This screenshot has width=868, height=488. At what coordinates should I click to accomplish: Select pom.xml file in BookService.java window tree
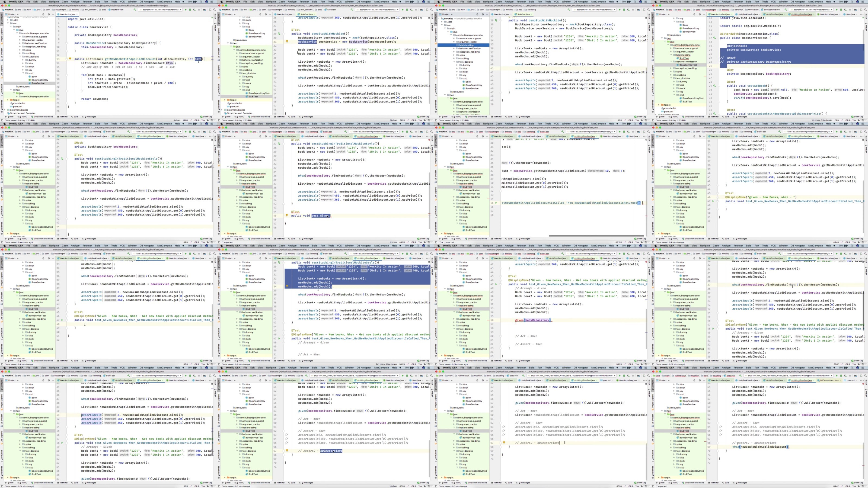tap(16, 107)
